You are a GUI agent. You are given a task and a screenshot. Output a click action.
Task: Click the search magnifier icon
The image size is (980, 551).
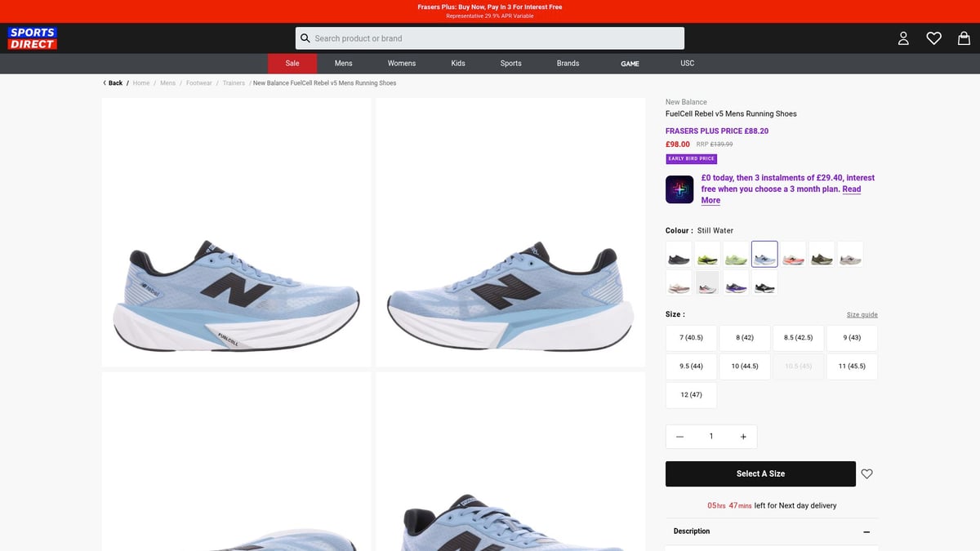tap(305, 38)
